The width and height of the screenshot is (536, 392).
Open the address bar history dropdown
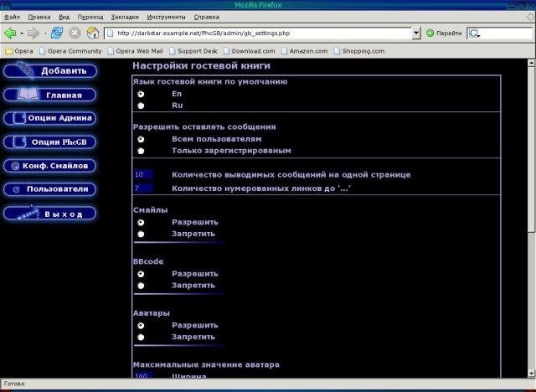pos(416,34)
